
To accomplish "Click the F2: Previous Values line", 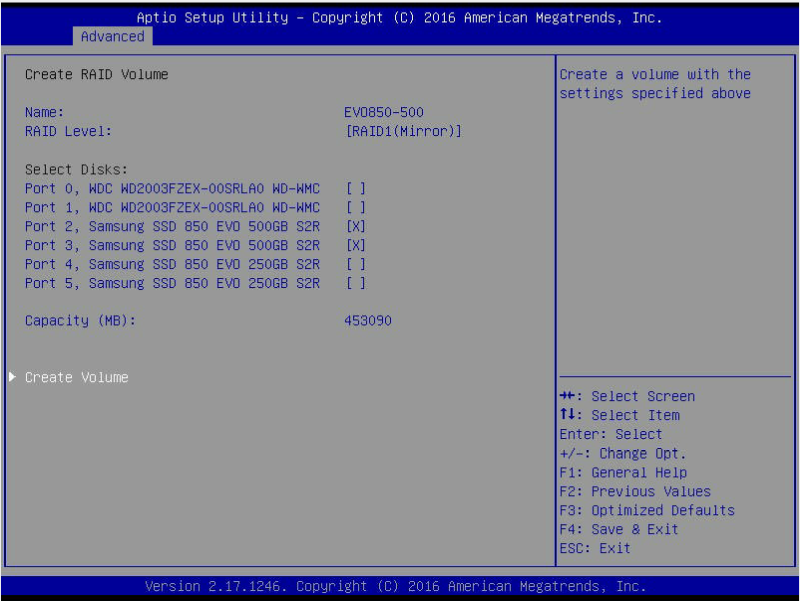I will click(x=635, y=491).
